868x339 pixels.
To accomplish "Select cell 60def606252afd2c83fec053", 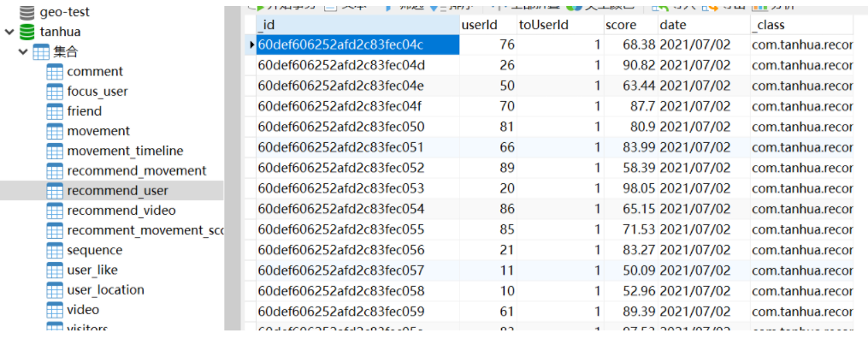I will 357,188.
